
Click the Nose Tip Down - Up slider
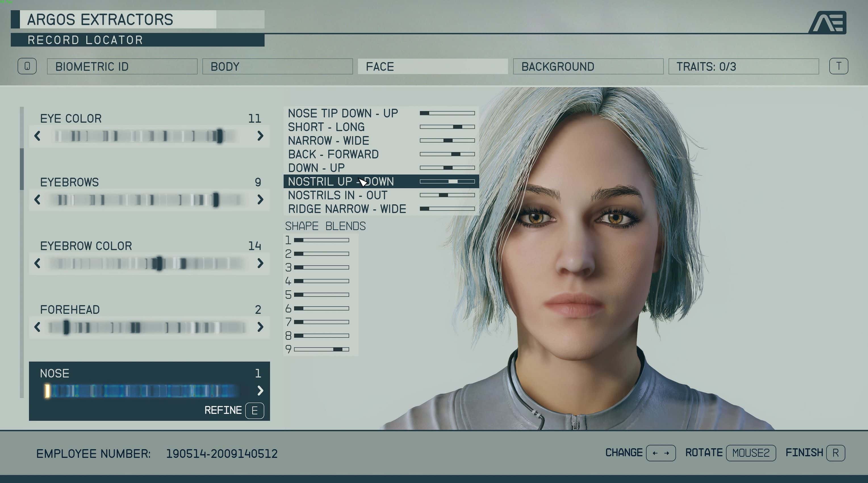coord(447,113)
